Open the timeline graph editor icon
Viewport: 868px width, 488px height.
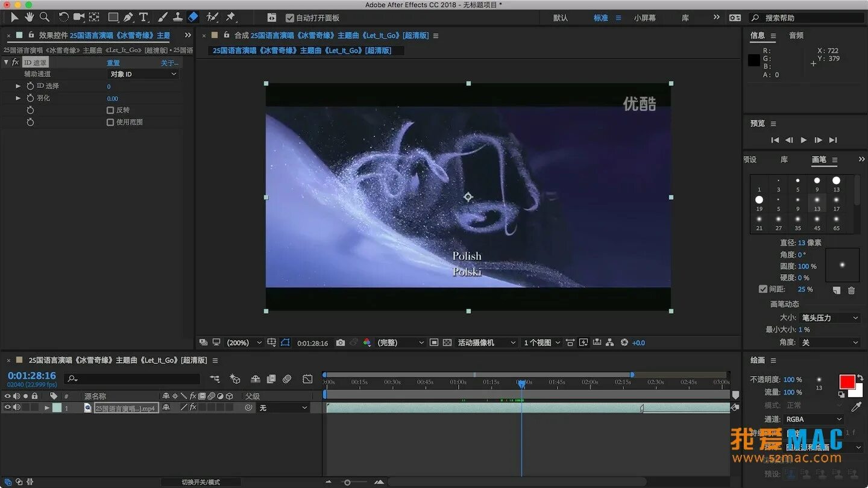pyautogui.click(x=307, y=379)
